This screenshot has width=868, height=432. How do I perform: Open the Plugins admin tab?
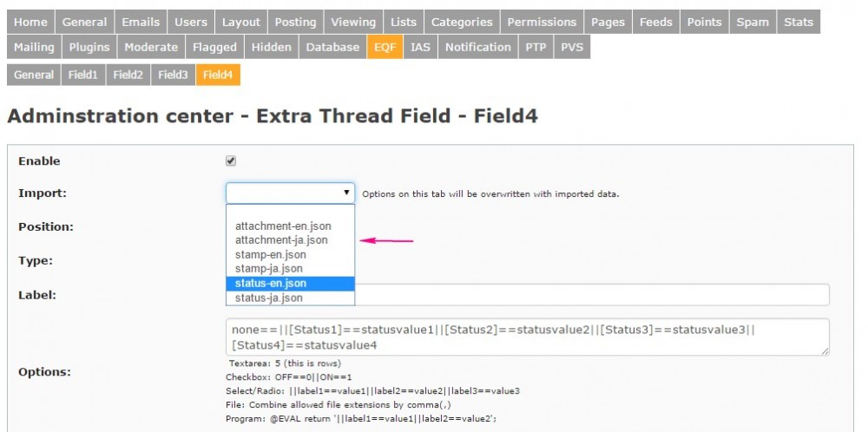pos(89,47)
